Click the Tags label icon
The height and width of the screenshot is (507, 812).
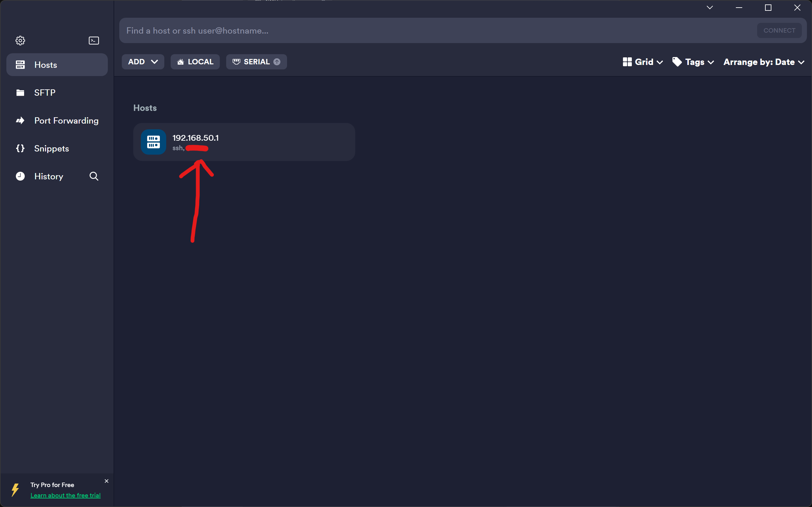pyautogui.click(x=677, y=62)
